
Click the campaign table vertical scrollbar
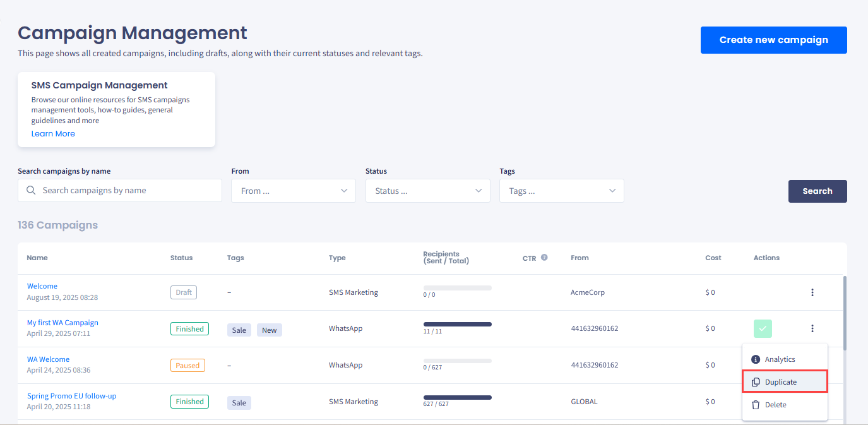[x=845, y=313]
